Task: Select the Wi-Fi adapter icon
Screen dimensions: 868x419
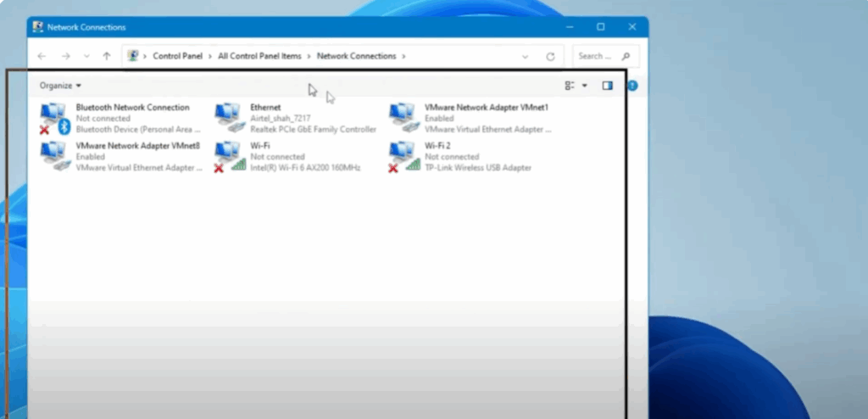Action: pos(230,156)
